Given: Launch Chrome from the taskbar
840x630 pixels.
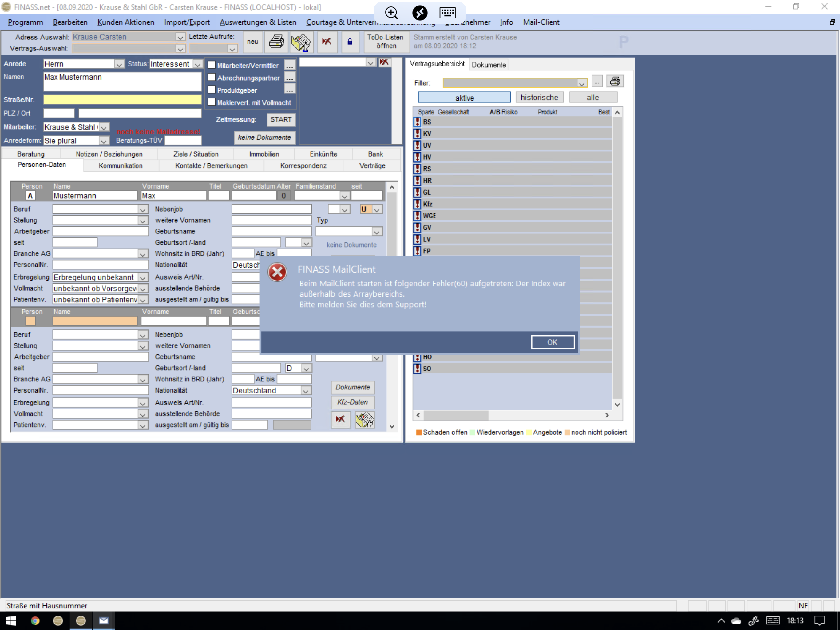Looking at the screenshot, I should click(x=35, y=620).
